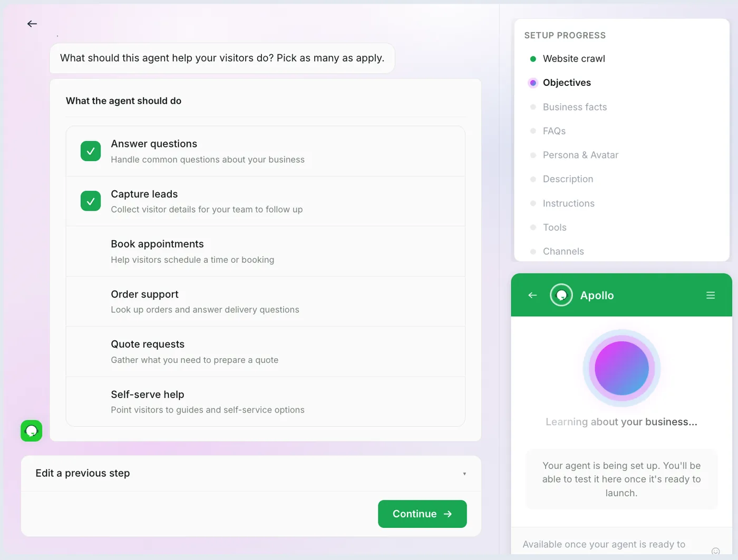Open Website crawl in setup progress
Viewport: 738px width, 560px height.
tap(574, 58)
